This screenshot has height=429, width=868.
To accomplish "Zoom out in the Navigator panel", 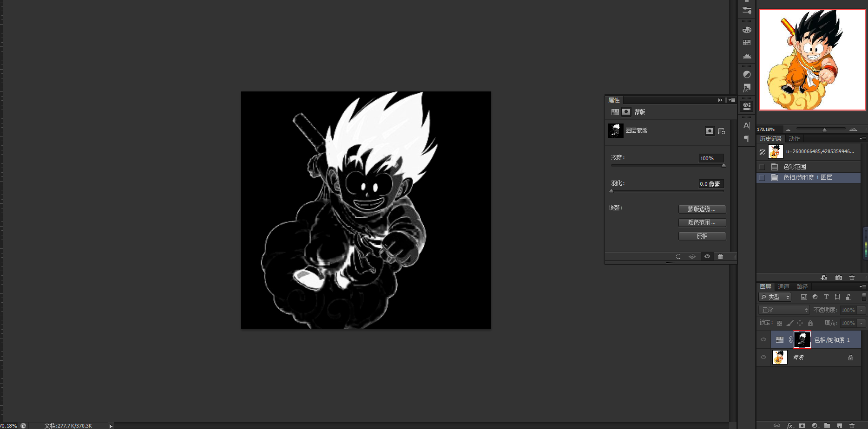I will coord(788,130).
